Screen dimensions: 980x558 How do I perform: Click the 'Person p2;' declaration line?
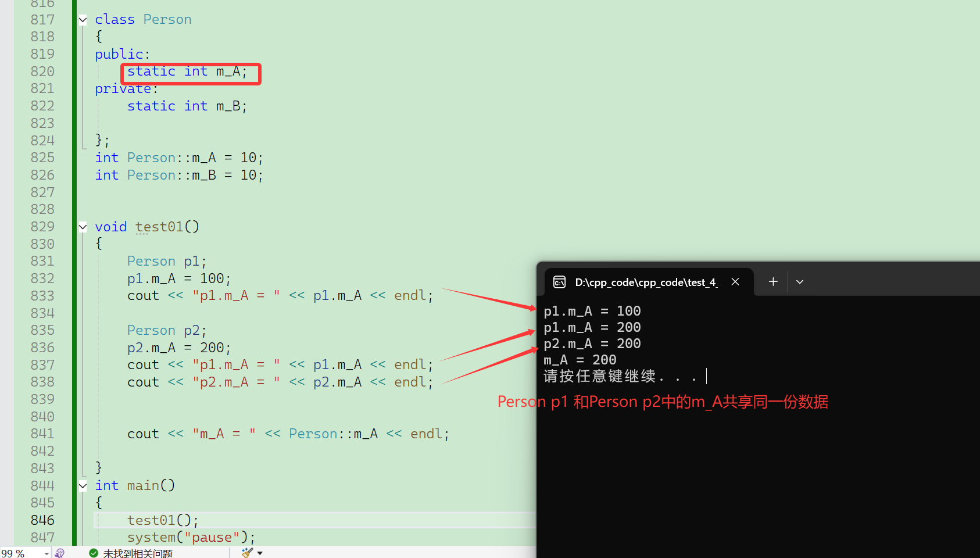click(x=167, y=331)
